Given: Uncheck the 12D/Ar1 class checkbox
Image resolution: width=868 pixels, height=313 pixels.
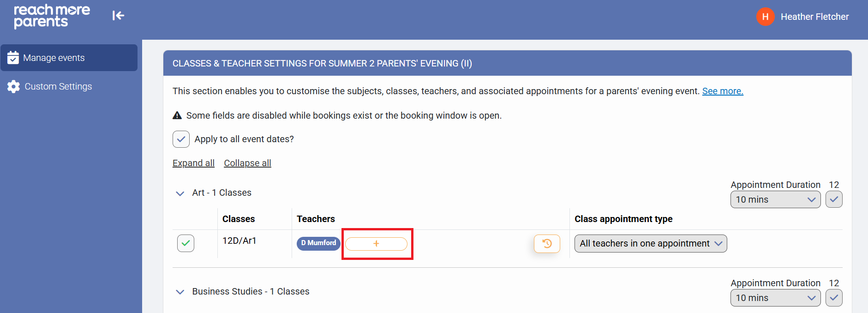Looking at the screenshot, I should pos(186,243).
